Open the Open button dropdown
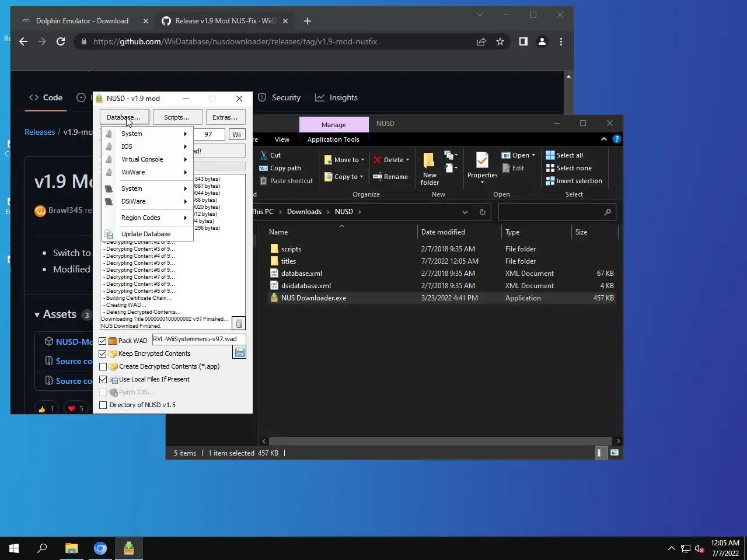The height and width of the screenshot is (560, 747). (533, 155)
